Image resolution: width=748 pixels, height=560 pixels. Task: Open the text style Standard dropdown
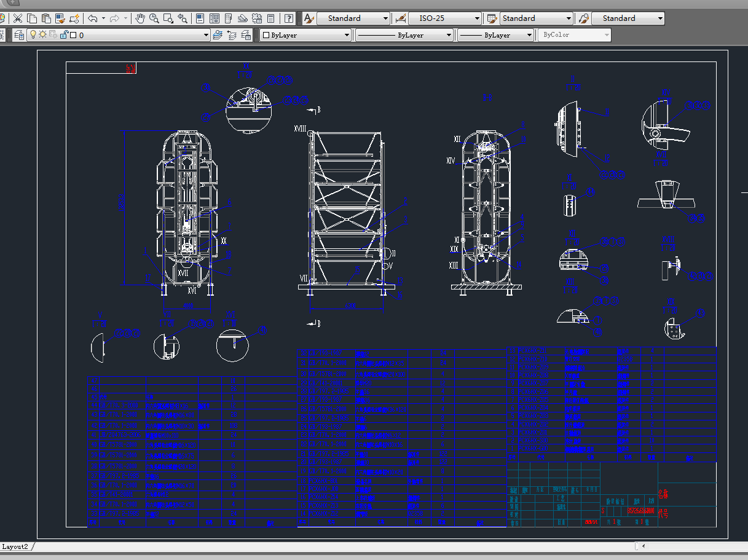(353, 18)
